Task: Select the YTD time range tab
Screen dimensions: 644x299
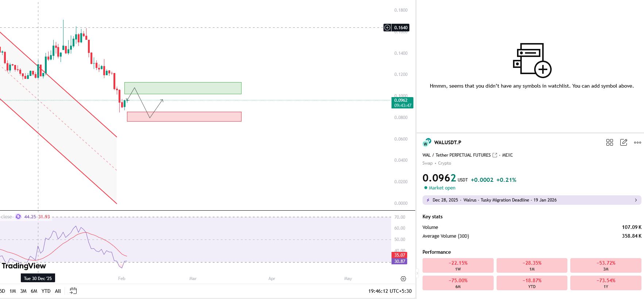Action: (x=46, y=291)
